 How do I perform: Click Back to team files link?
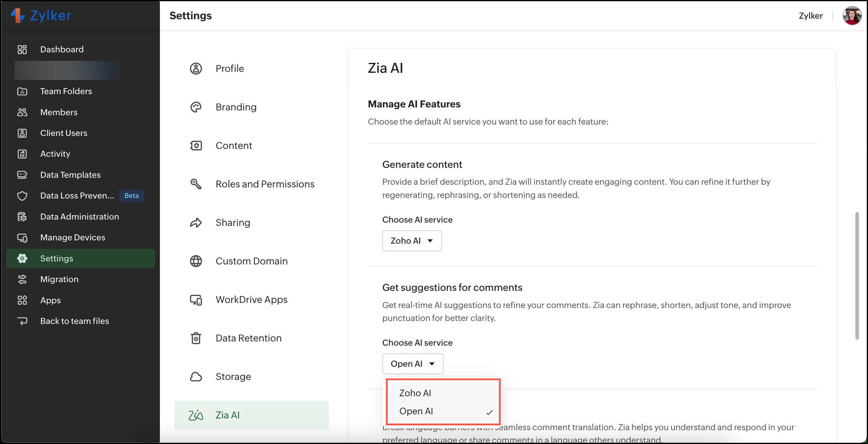tap(75, 321)
